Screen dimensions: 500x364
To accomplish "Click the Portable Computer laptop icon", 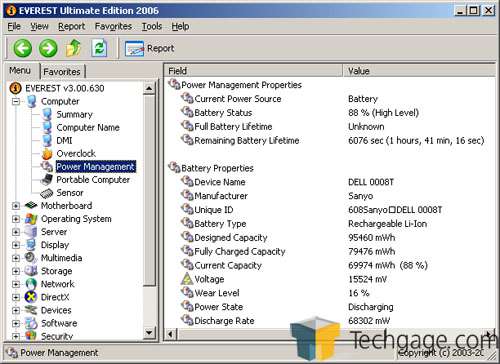I will [47, 180].
